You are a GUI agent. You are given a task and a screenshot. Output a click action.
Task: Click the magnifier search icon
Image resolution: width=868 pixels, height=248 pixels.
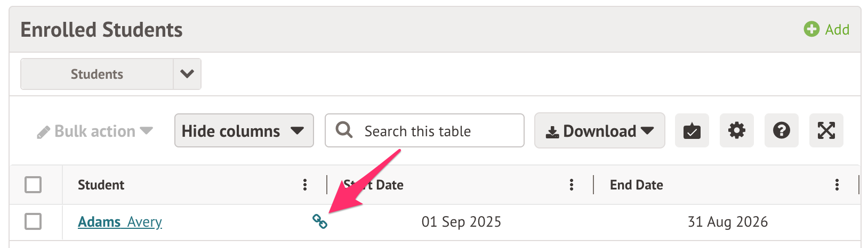(x=344, y=130)
